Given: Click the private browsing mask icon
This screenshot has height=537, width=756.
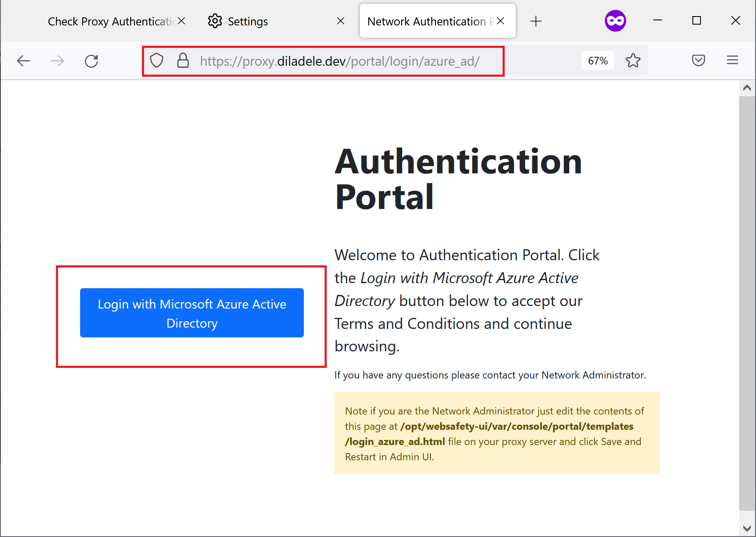Looking at the screenshot, I should (x=615, y=21).
